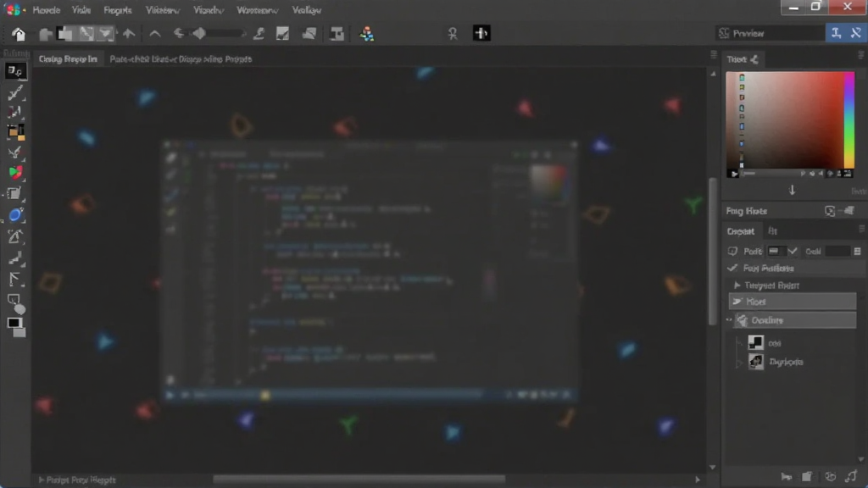
Task: Select the overlapping squares tool in the left toolbox
Action: tap(15, 194)
